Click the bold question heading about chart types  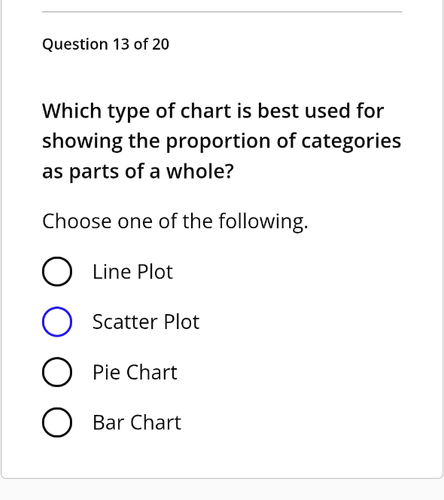point(222,141)
